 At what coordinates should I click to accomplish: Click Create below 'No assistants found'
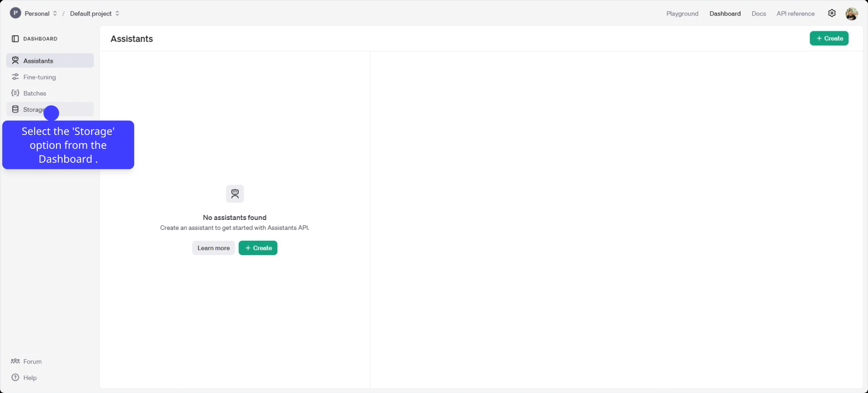coord(258,248)
